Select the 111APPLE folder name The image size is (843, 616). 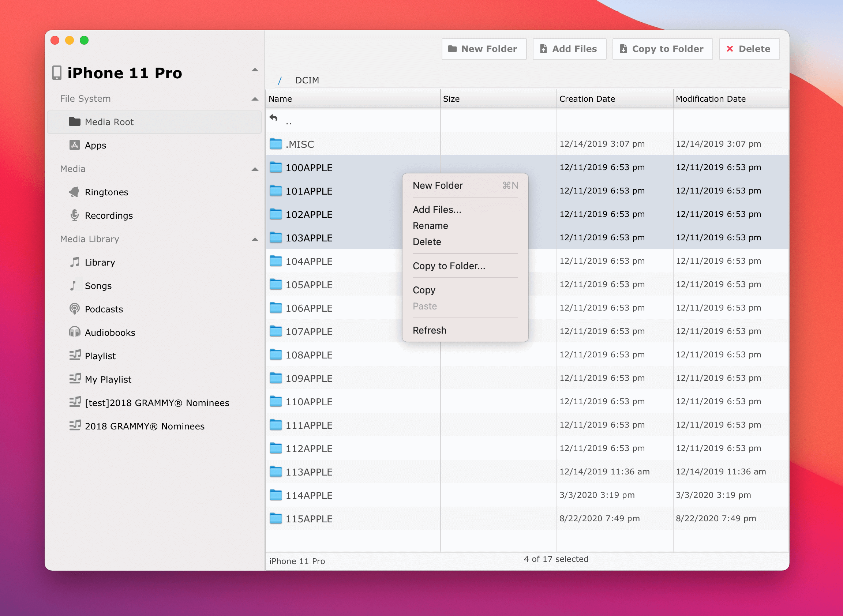309,425
